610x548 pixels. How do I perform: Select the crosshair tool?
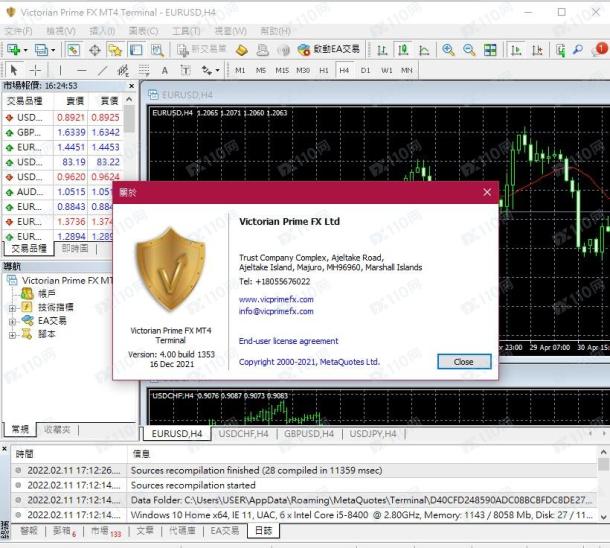click(x=35, y=70)
